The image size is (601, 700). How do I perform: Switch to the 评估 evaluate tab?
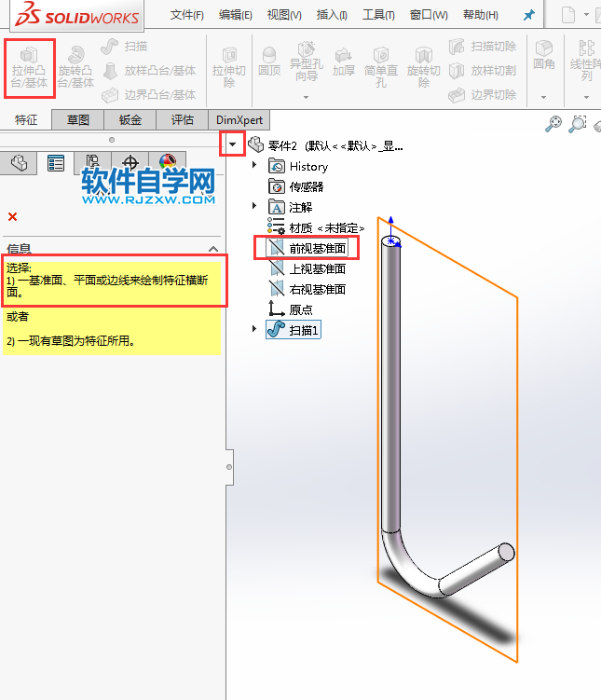[x=182, y=119]
